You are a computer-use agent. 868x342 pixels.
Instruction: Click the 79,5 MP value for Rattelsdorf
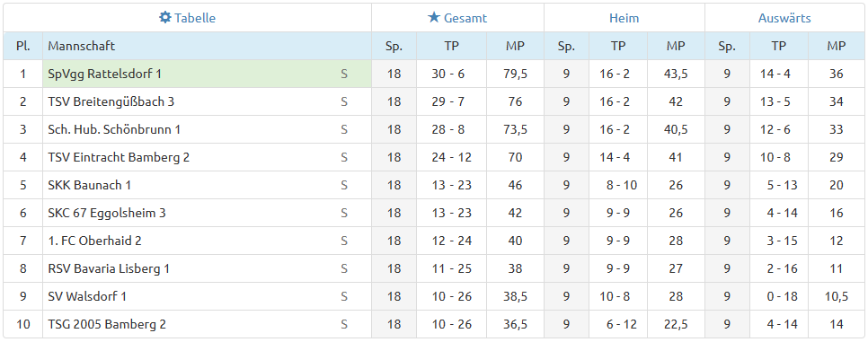pyautogui.click(x=515, y=75)
